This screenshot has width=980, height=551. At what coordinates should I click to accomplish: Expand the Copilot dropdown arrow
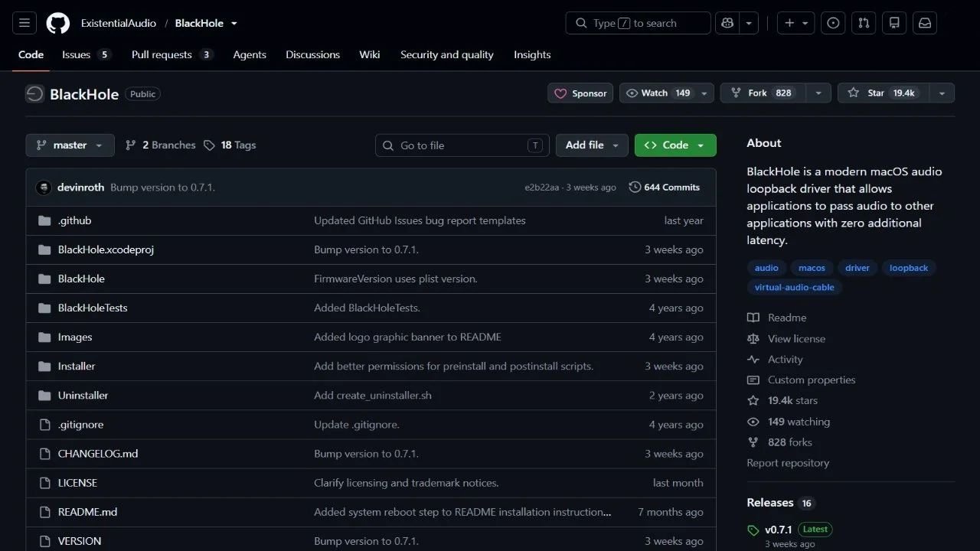click(749, 23)
